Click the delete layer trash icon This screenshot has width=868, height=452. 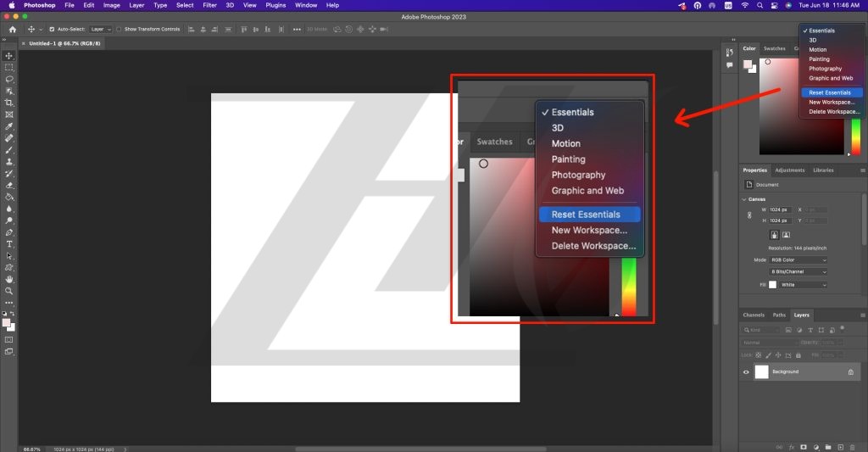pos(854,447)
